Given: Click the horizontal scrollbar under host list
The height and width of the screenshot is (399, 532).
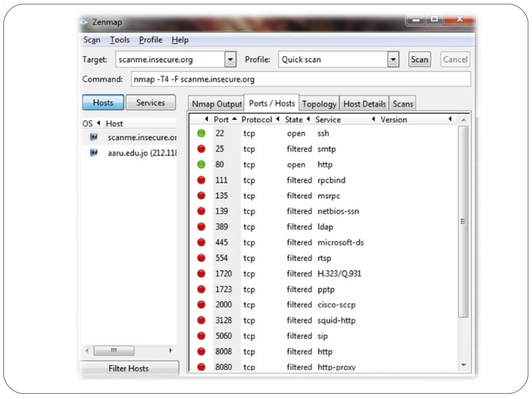Looking at the screenshot, I should [114, 350].
